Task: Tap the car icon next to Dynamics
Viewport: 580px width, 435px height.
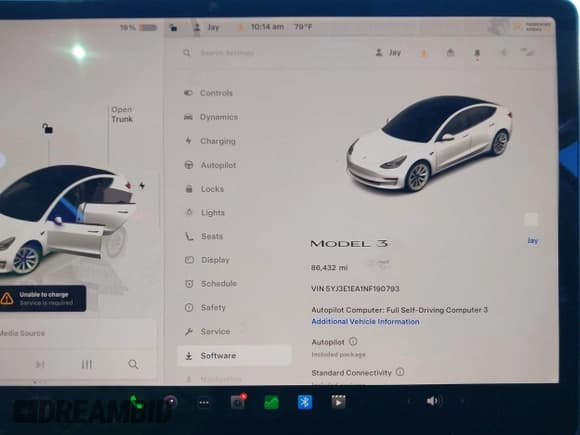Action: pyautogui.click(x=188, y=117)
